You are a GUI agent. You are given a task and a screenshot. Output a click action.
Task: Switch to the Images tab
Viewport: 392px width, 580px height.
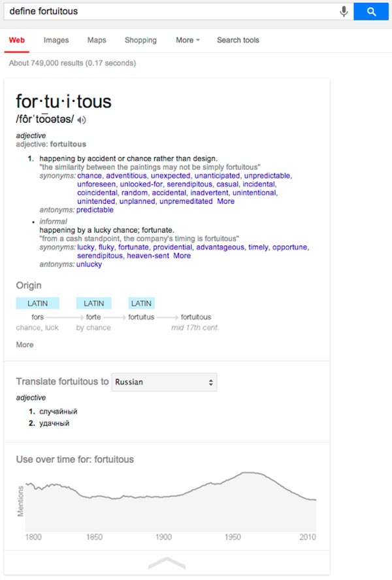coord(56,40)
